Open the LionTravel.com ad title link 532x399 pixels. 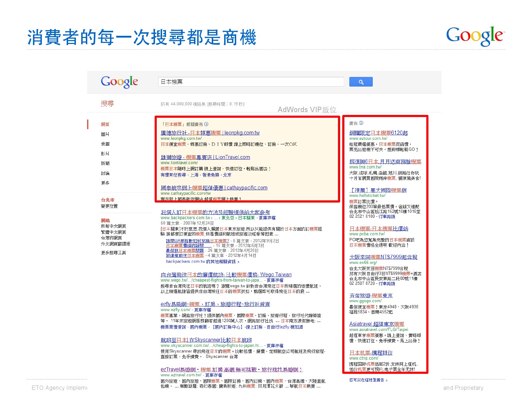pos(205,157)
